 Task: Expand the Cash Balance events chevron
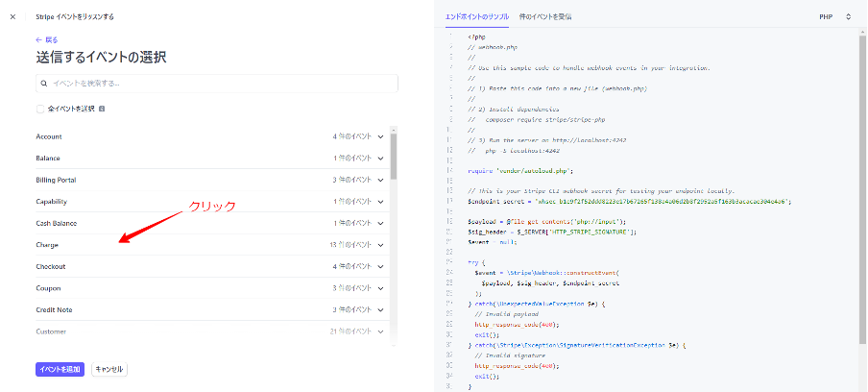381,223
